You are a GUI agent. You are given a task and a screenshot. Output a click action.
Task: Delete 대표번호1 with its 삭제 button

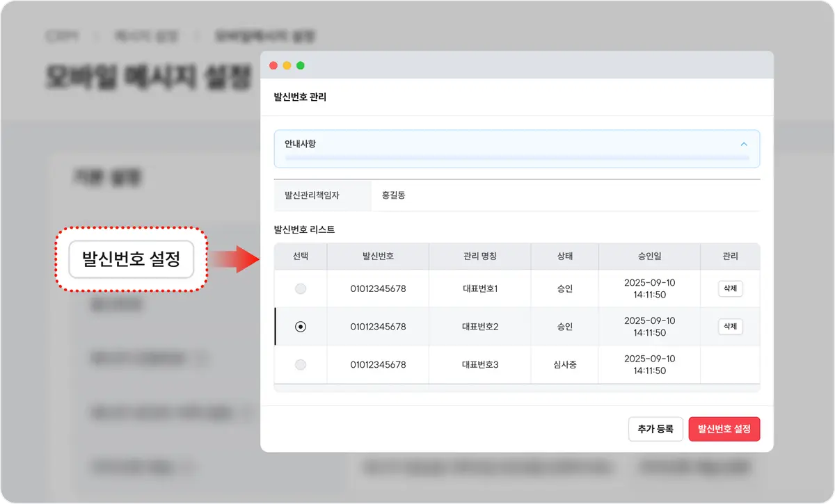point(730,288)
